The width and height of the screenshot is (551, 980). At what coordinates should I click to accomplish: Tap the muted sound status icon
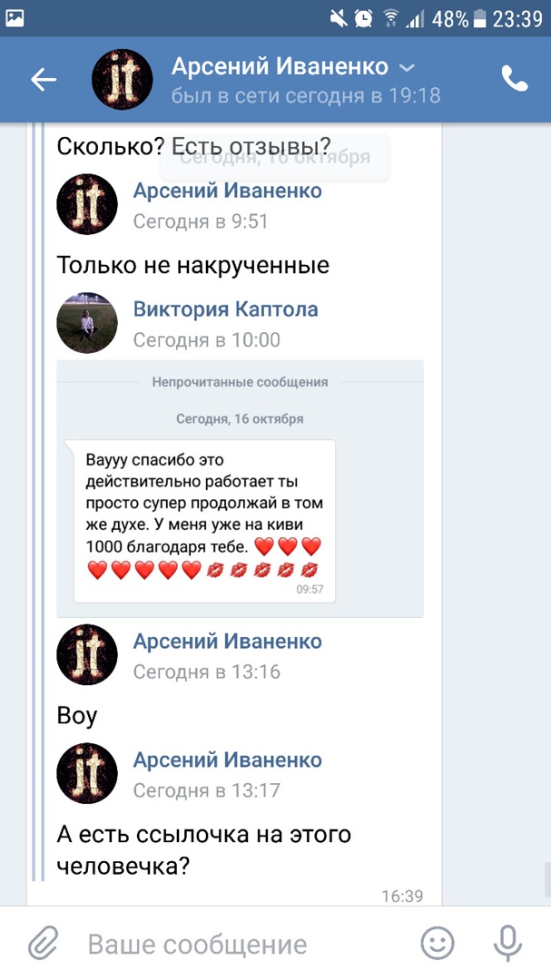338,18
